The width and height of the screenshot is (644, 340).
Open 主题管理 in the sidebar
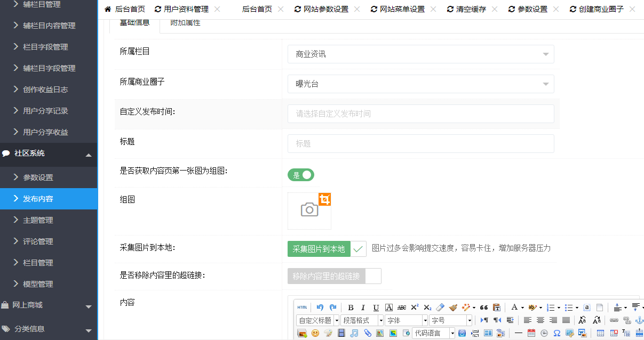pyautogui.click(x=38, y=220)
